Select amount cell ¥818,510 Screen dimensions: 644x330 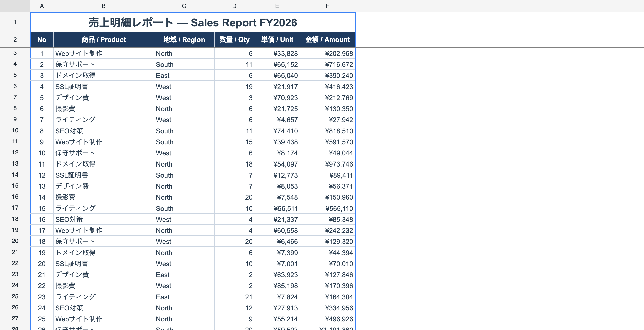coord(328,131)
